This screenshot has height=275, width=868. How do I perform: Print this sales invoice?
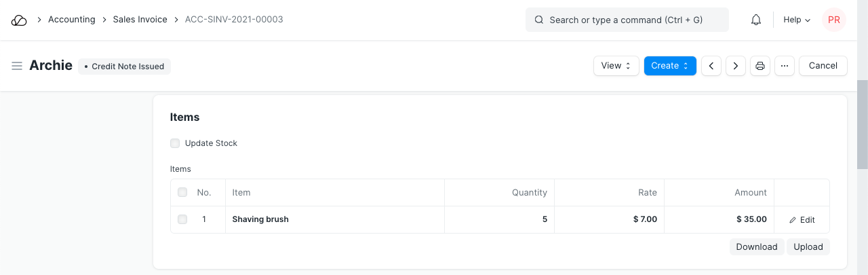[x=760, y=66]
